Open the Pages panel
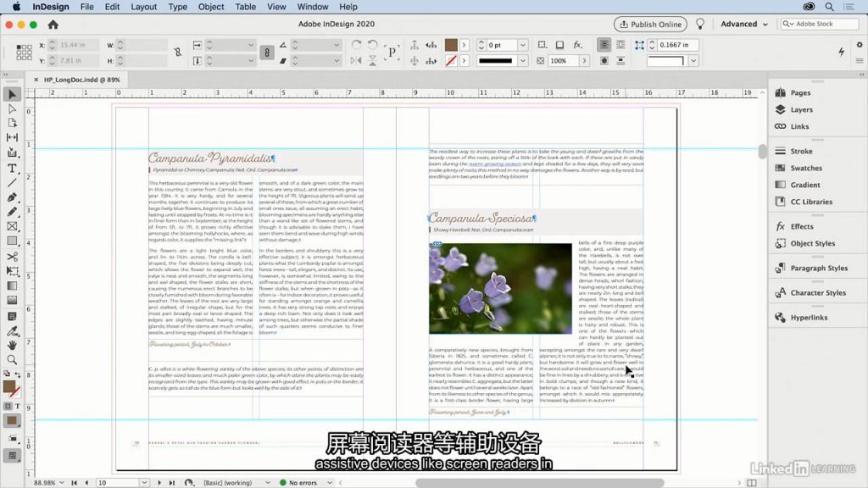 tap(800, 93)
